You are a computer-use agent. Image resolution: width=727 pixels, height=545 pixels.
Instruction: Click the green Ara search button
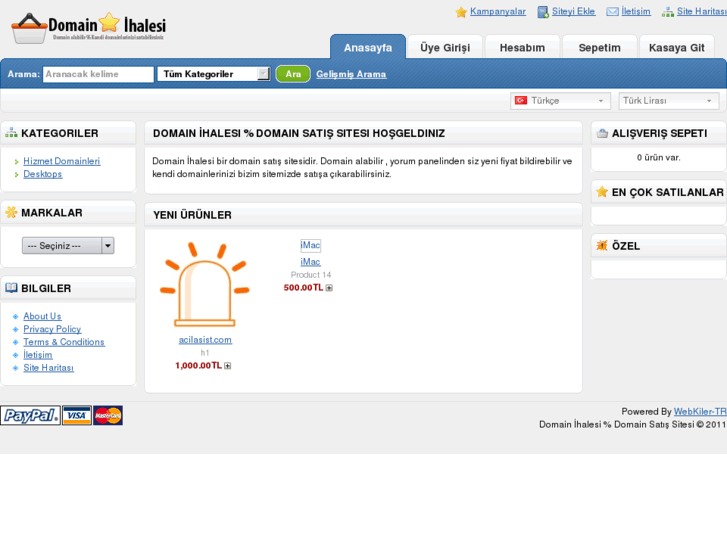[x=293, y=74]
